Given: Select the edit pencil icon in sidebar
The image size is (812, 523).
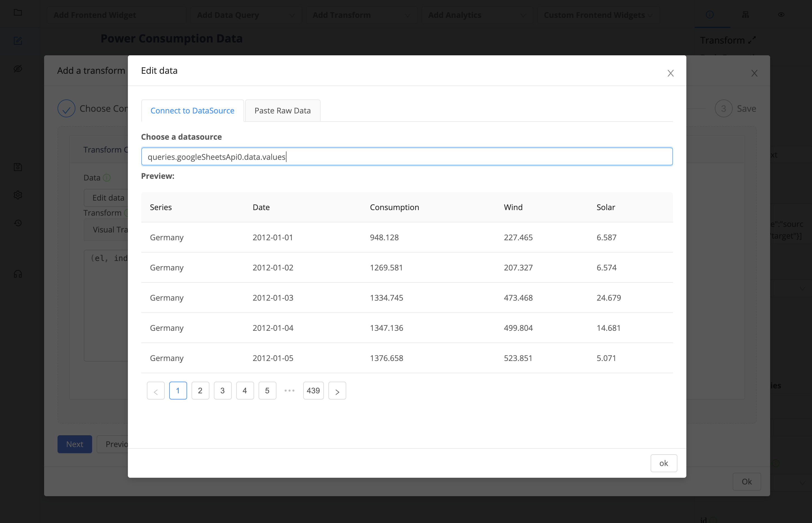Looking at the screenshot, I should [x=18, y=41].
